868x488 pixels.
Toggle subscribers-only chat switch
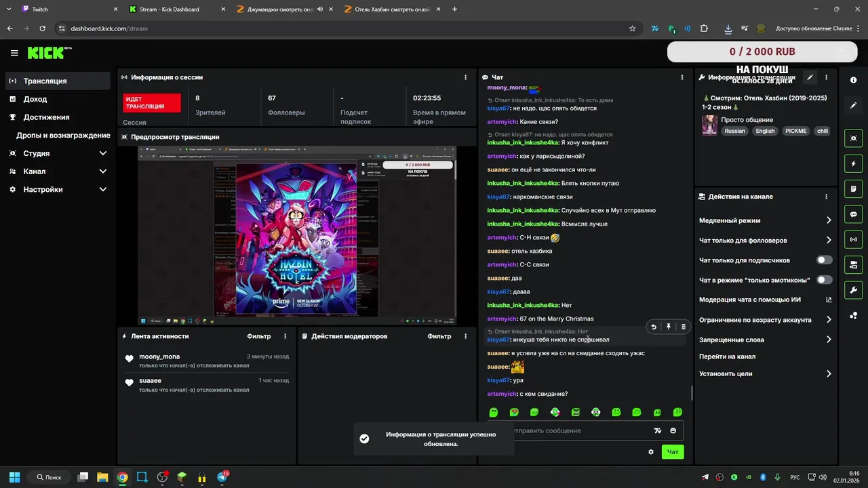[x=825, y=260]
